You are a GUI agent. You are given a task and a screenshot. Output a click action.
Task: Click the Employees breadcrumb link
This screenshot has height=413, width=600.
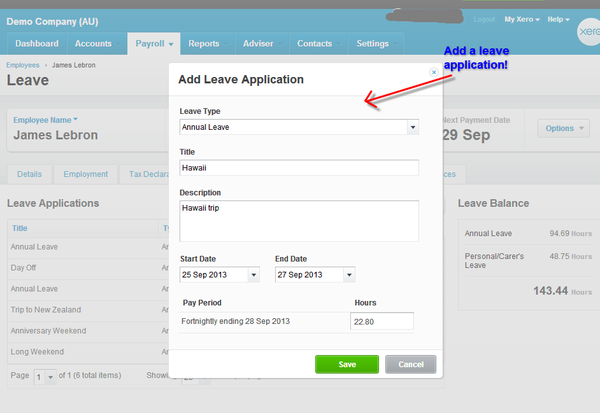pyautogui.click(x=23, y=64)
